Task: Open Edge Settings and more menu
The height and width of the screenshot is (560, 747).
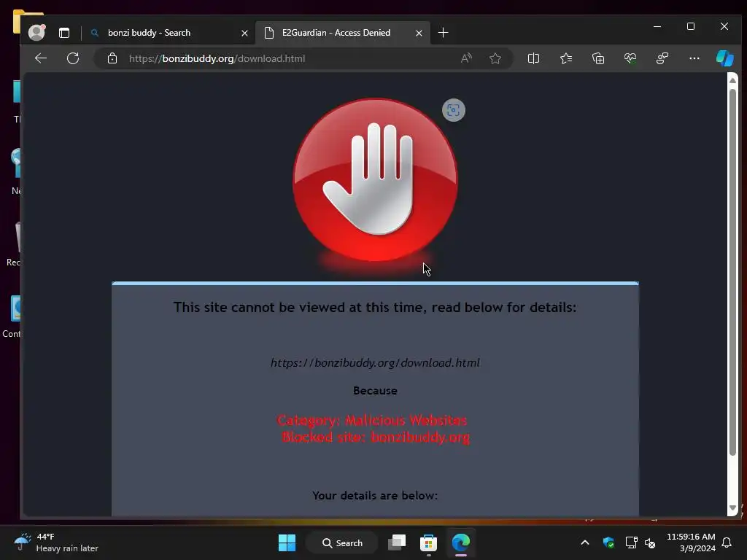Action: tap(694, 58)
